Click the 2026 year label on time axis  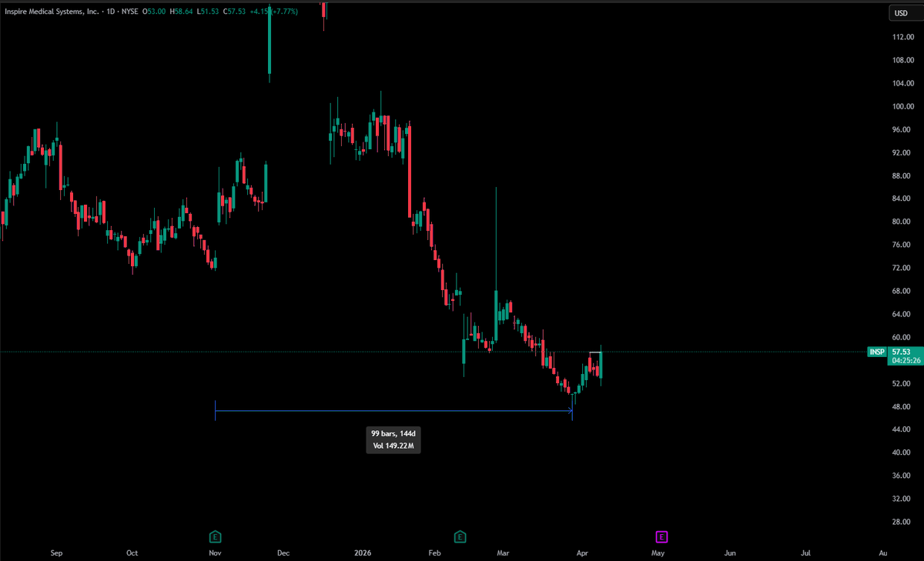(x=362, y=553)
